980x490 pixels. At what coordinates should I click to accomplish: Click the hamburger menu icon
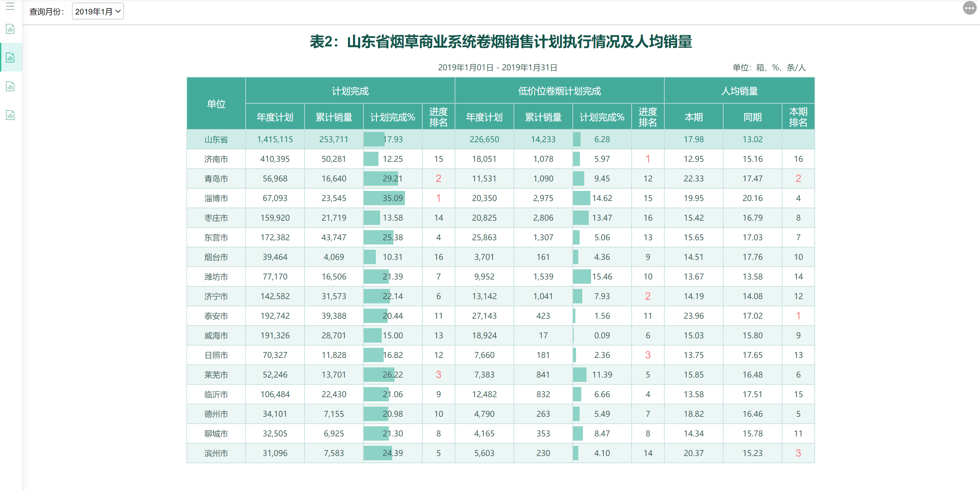tap(10, 7)
